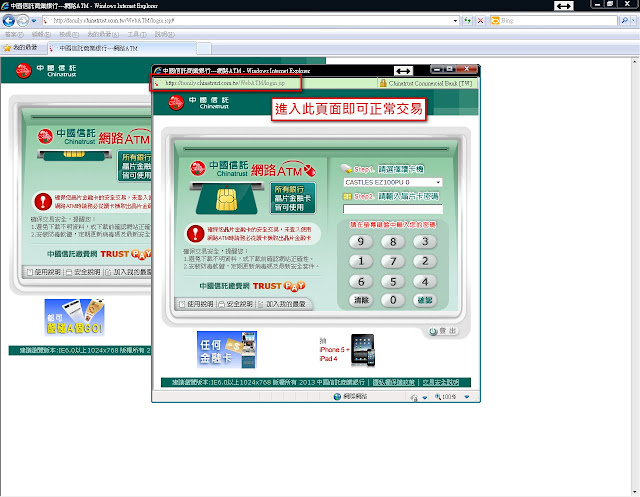Image resolution: width=640 pixels, height=497 pixels.
Task: Click keypad digit 1
Action: [x=361, y=261]
